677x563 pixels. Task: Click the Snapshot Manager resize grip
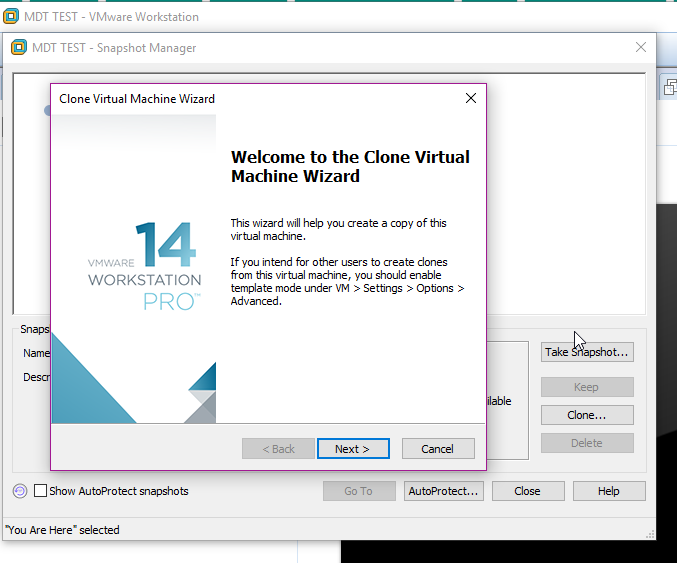click(650, 535)
